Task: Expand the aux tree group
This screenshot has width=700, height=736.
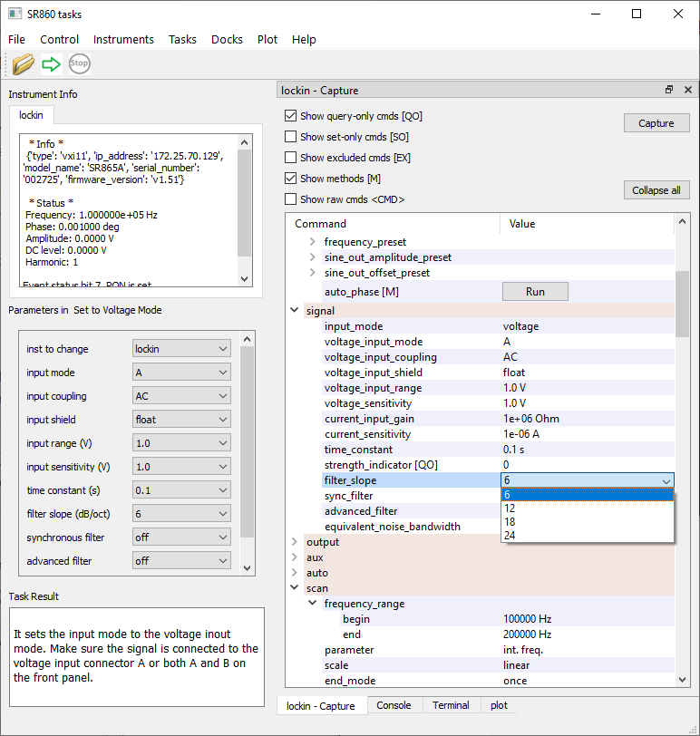Action: pos(295,557)
